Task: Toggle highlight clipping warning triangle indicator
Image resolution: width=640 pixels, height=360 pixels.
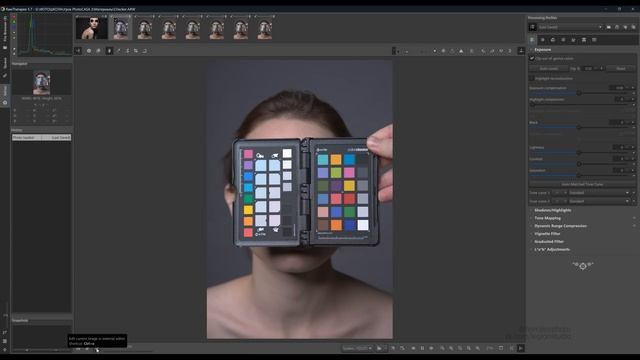Action: tap(461, 51)
